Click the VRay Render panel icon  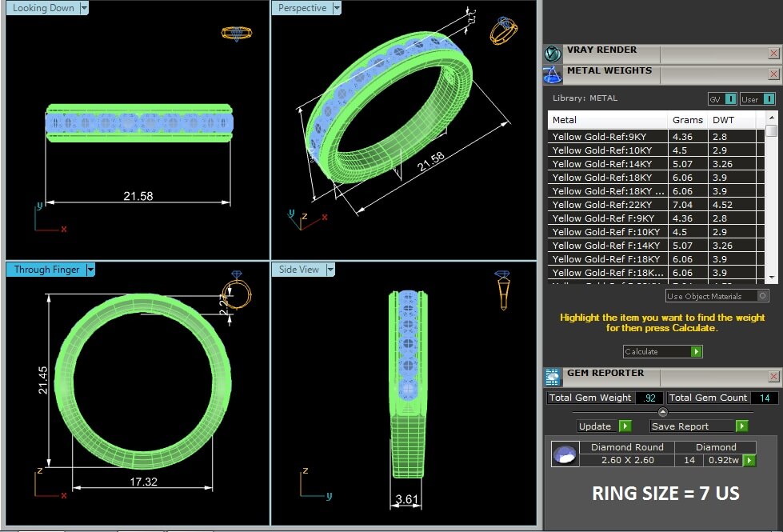[553, 54]
